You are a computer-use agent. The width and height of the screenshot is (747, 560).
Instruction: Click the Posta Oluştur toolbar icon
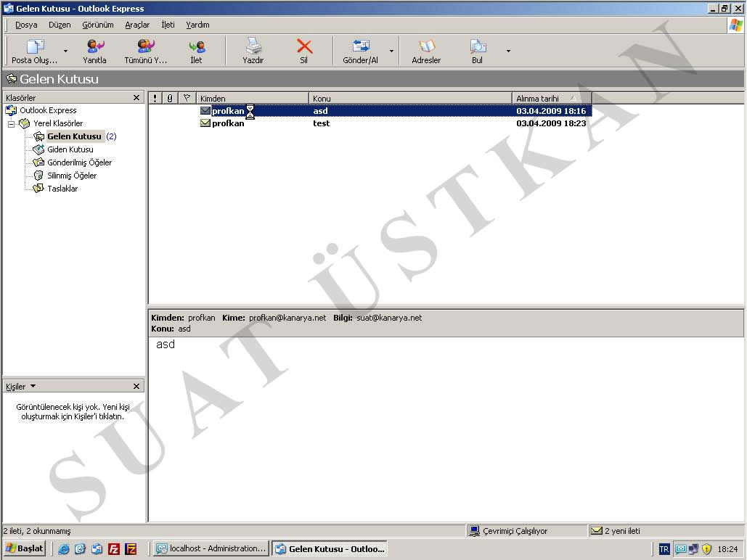[34, 46]
